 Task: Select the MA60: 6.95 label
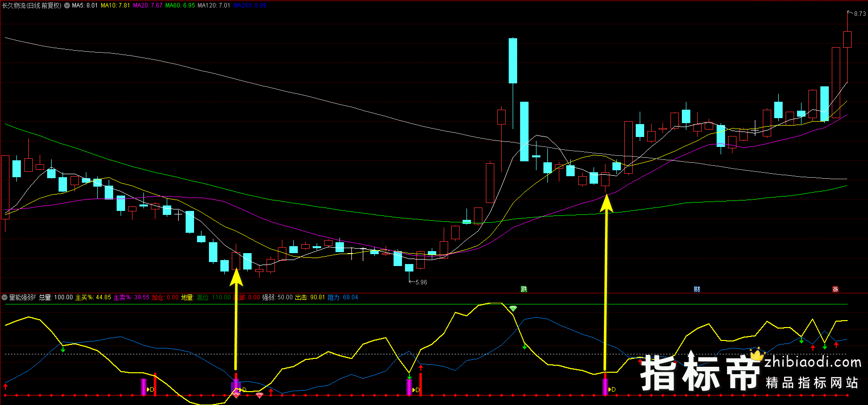[180, 5]
